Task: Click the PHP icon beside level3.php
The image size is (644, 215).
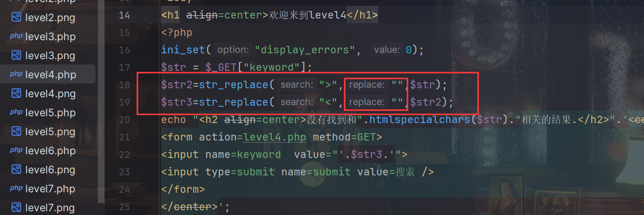Action: click(16, 36)
